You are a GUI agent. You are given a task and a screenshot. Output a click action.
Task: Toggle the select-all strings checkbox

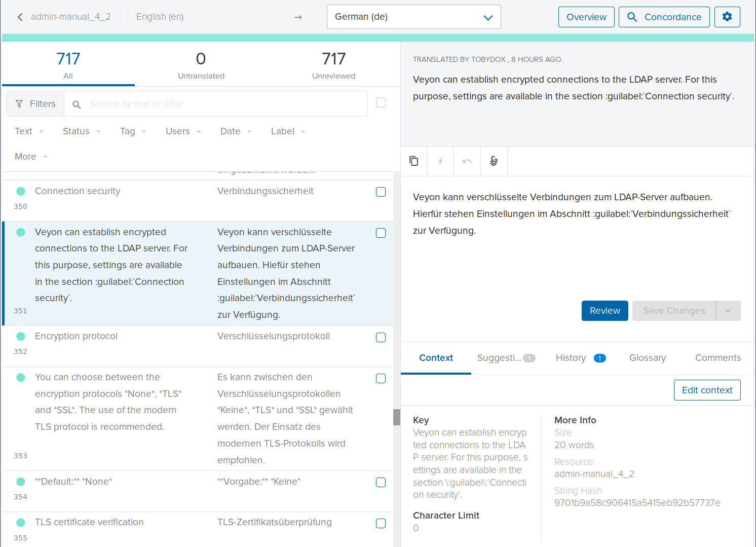click(381, 102)
